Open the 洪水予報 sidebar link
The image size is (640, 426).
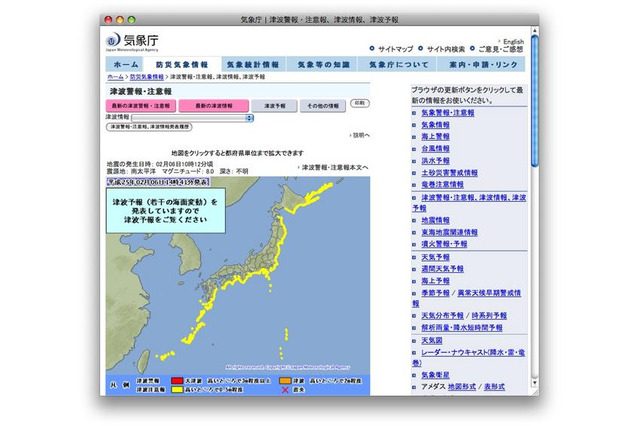point(435,161)
